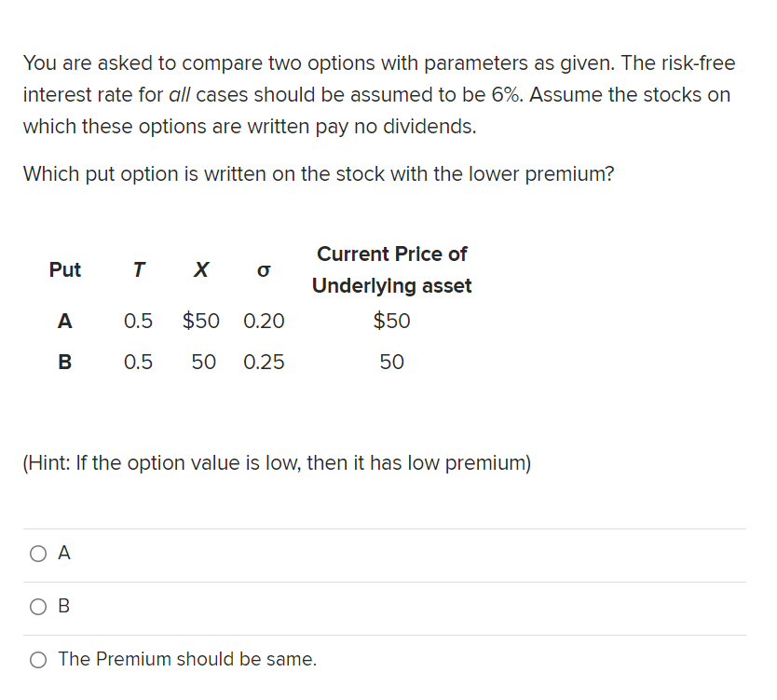777x700 pixels.
Task: Click the question about lower premium put option
Action: (319, 173)
